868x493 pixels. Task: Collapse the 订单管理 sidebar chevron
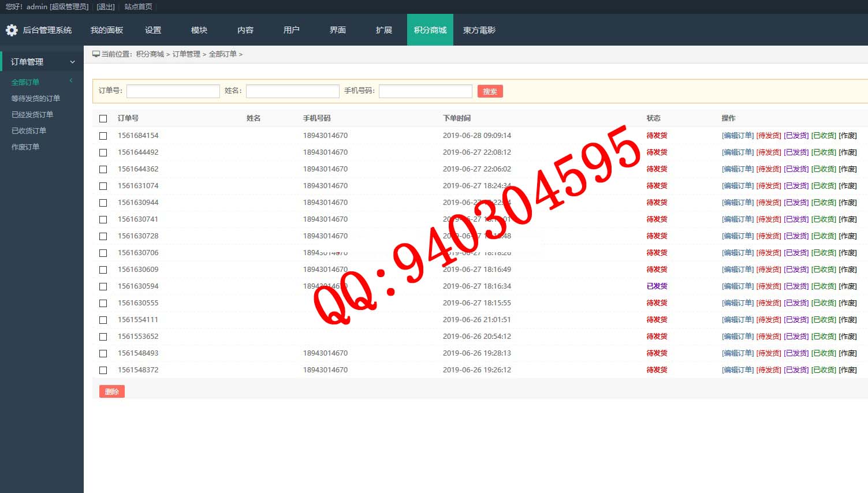(x=72, y=62)
